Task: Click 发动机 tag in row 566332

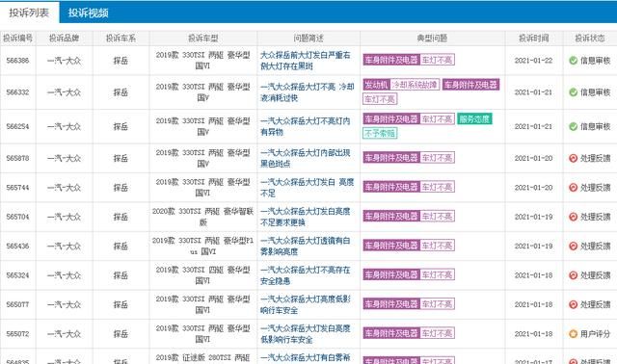Action: pyautogui.click(x=376, y=85)
